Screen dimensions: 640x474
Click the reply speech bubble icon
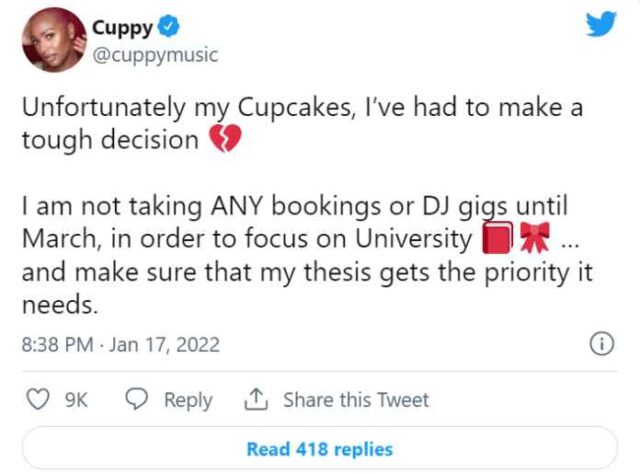(x=138, y=400)
